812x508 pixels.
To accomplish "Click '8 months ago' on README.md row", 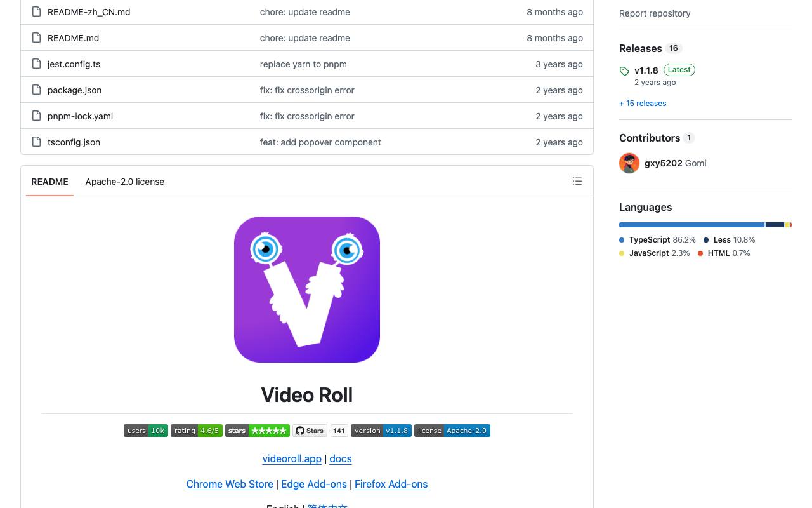I will click(554, 38).
